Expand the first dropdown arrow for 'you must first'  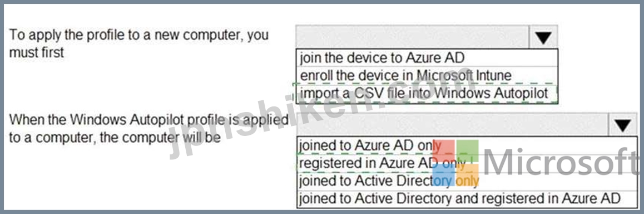coord(543,37)
